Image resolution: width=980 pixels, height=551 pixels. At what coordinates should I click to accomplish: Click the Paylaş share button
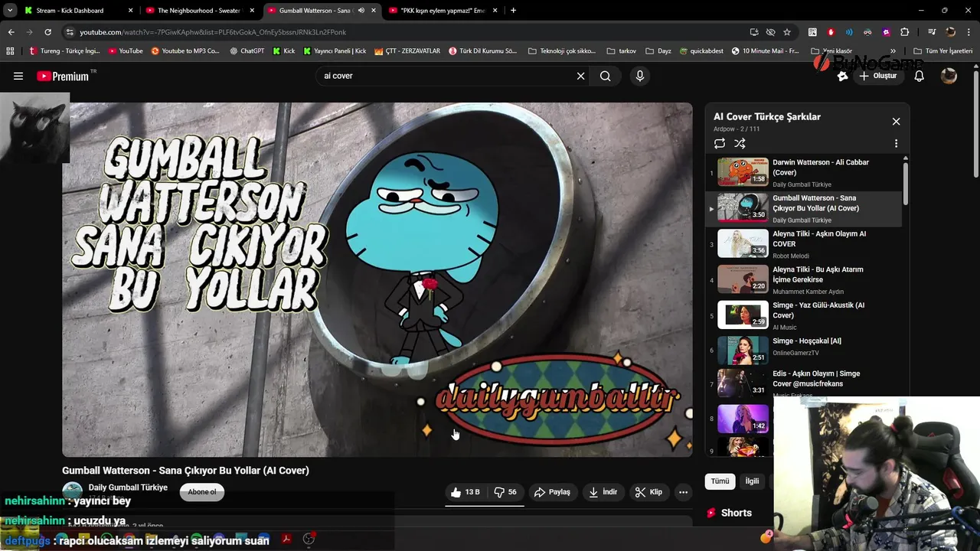pos(552,492)
